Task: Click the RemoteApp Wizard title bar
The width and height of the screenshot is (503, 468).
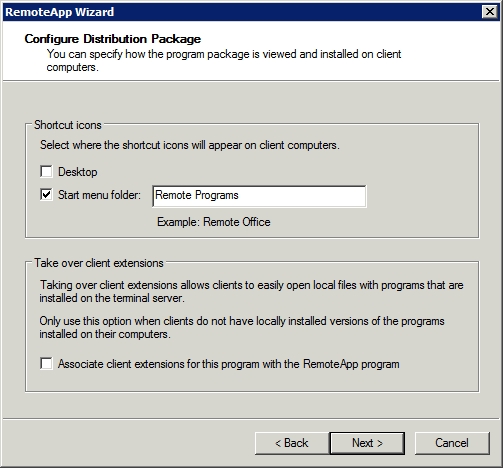Action: pos(242,12)
